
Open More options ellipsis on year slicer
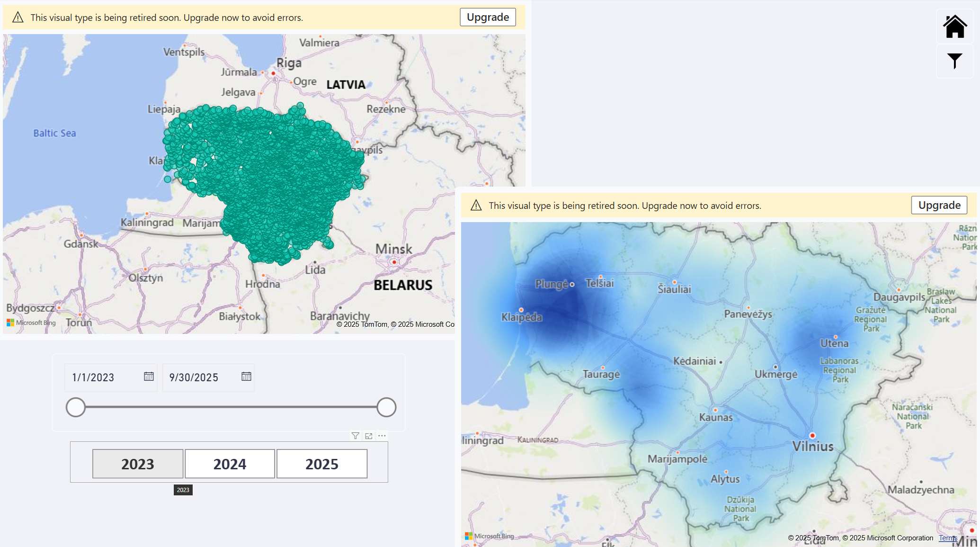pyautogui.click(x=382, y=436)
